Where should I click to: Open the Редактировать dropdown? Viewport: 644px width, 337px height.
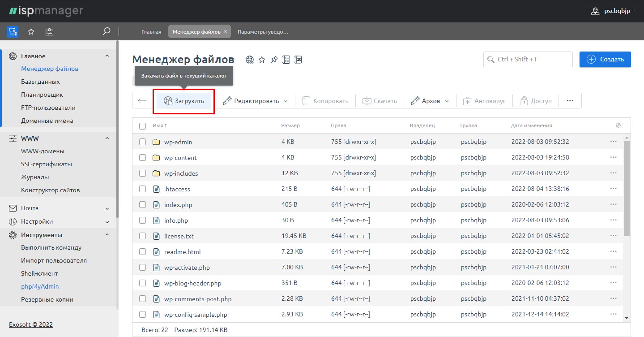pos(256,101)
